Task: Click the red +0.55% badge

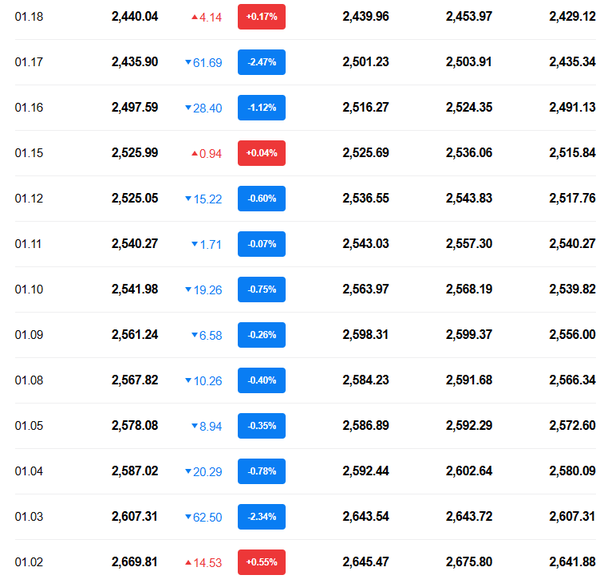Action: click(261, 562)
